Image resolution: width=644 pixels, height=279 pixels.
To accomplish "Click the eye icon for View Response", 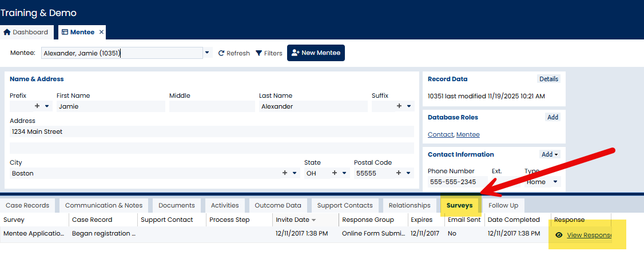I will coord(559,235).
